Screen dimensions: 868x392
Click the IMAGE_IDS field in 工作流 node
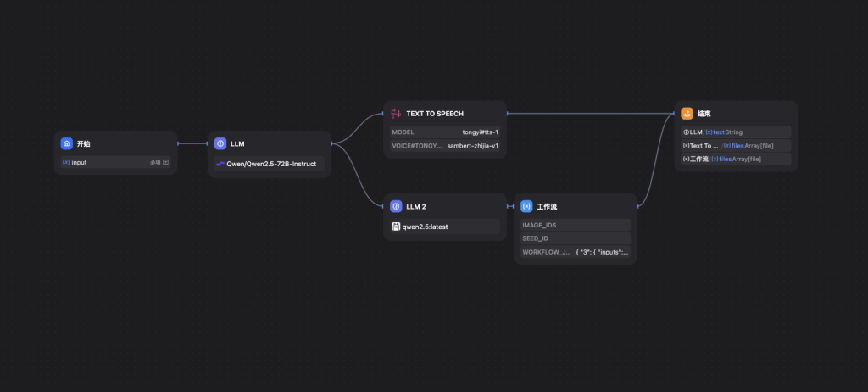576,225
